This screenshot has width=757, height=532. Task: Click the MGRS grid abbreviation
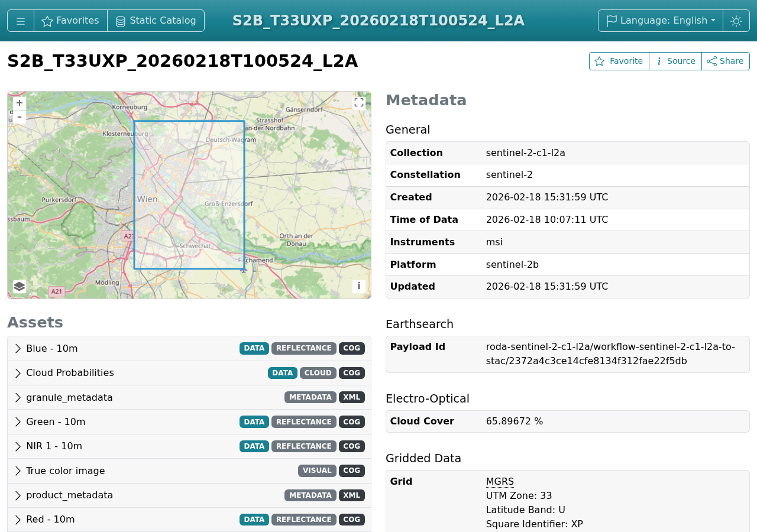[500, 482]
